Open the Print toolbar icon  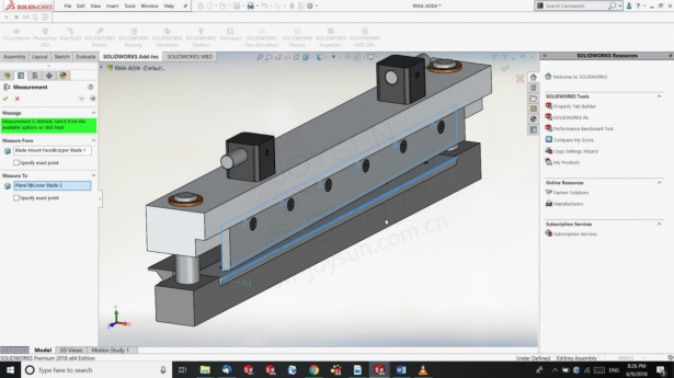(250, 6)
